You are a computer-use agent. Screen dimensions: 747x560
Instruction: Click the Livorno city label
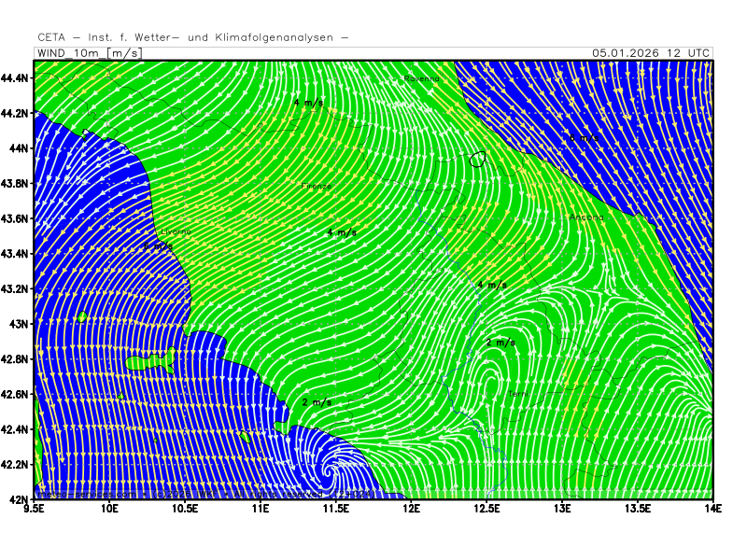(176, 231)
